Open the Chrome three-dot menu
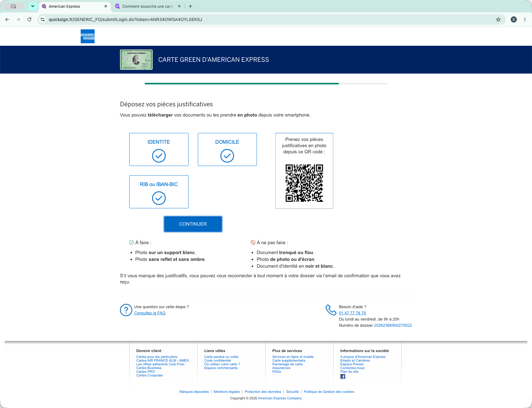Screen dimensions: 532x408 point(525,19)
